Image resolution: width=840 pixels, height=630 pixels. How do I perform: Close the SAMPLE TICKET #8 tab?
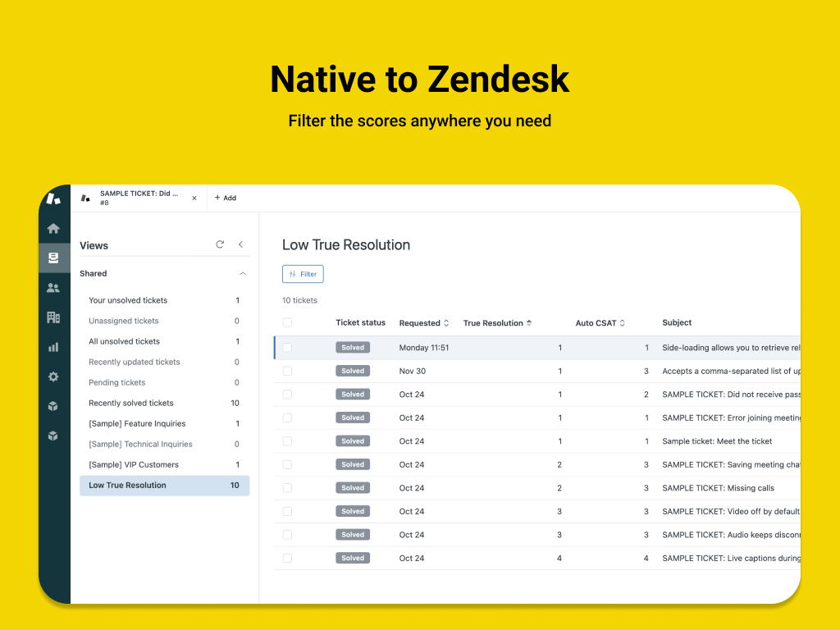pyautogui.click(x=194, y=199)
